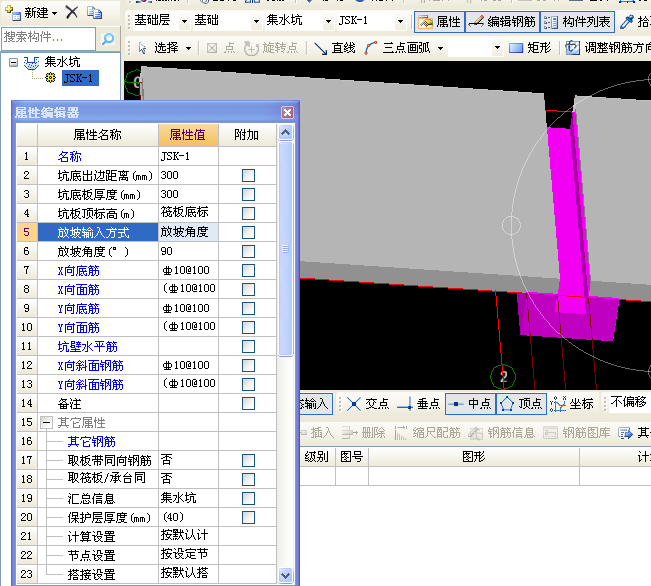This screenshot has width=651, height=586.
Task: Pick the 旋转点 rotate point tool
Action: (x=271, y=48)
